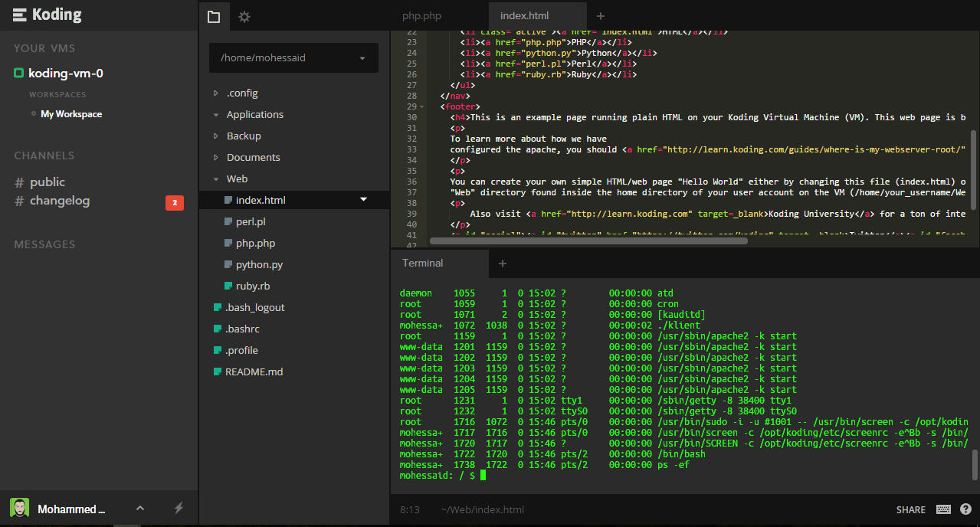The image size is (980, 527).
Task: Open the /home/mohessaid path dropdown
Action: (293, 57)
